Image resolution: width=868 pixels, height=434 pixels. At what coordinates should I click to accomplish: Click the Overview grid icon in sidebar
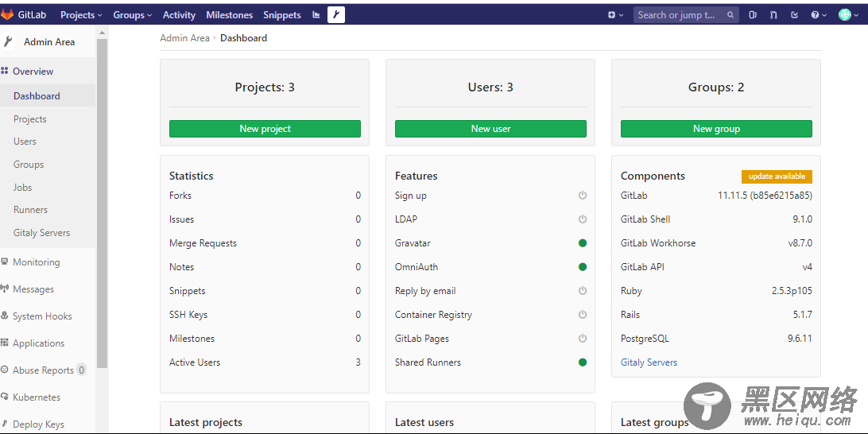[5, 71]
